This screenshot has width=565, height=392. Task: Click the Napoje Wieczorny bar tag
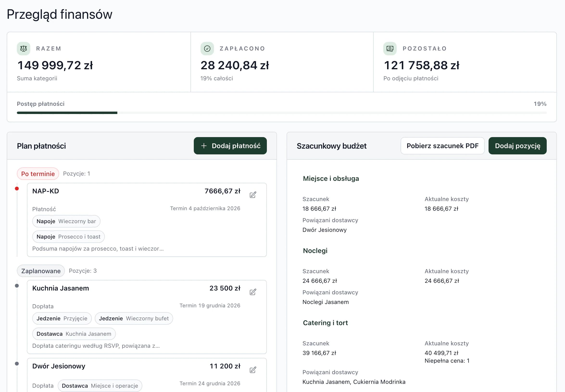point(66,221)
